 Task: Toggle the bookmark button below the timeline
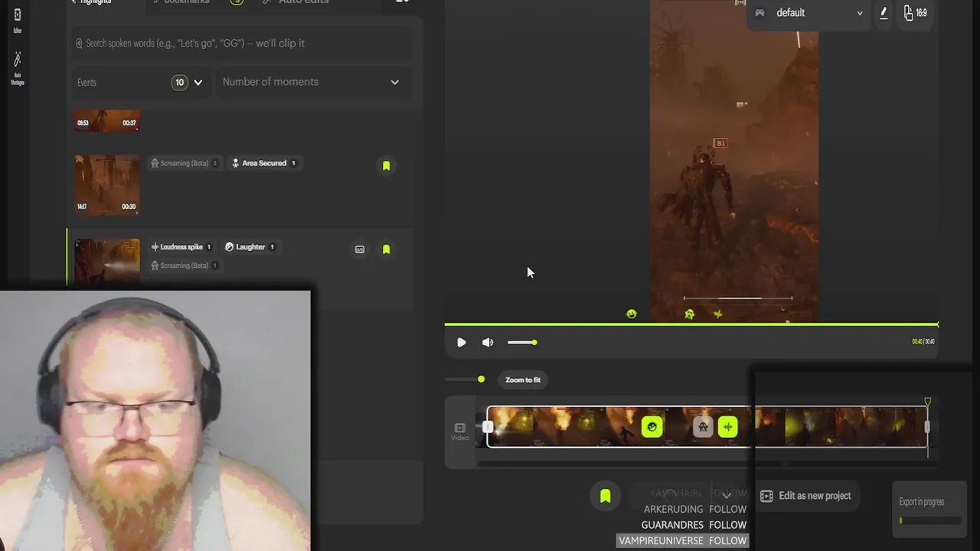point(605,496)
